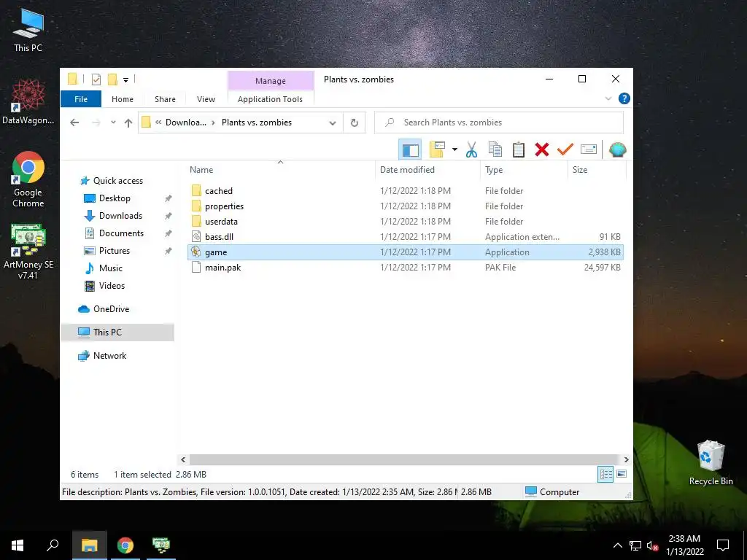
Task: Switch to large icons view button
Action: tap(622, 474)
